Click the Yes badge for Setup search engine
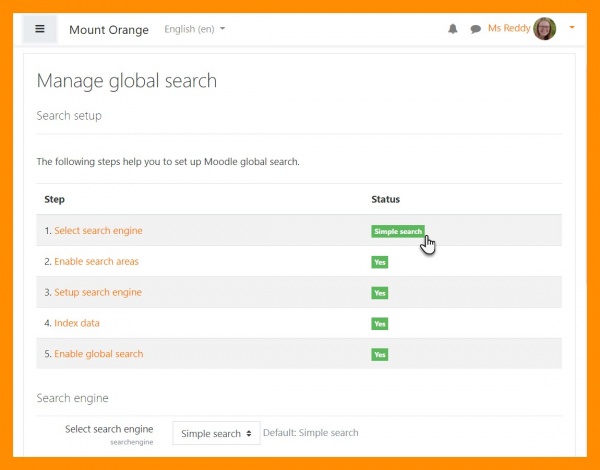This screenshot has height=470, width=600. pos(380,293)
